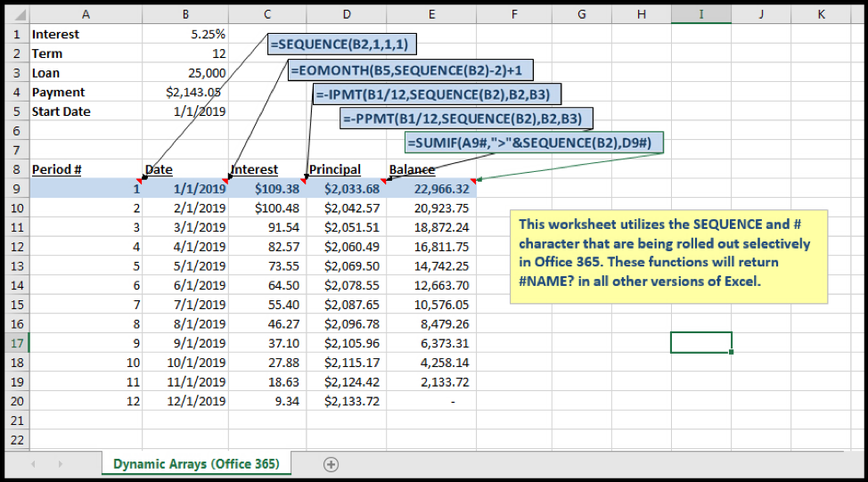Select the Principal header cell

click(x=347, y=169)
